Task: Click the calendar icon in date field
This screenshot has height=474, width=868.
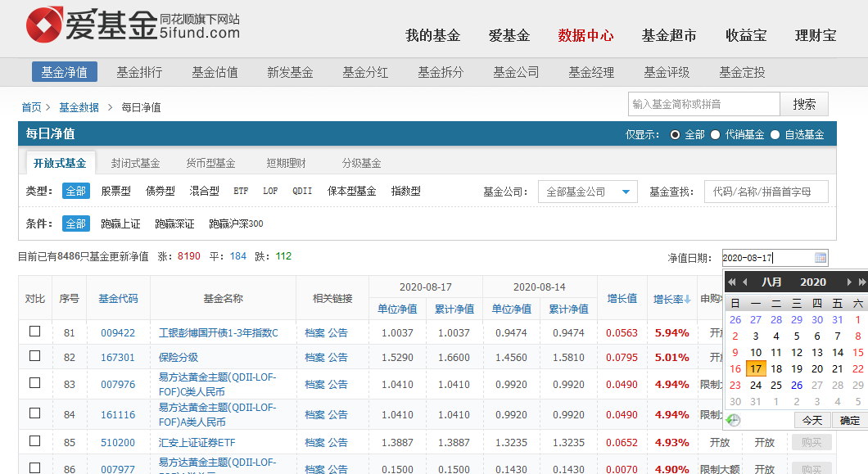Action: click(821, 258)
